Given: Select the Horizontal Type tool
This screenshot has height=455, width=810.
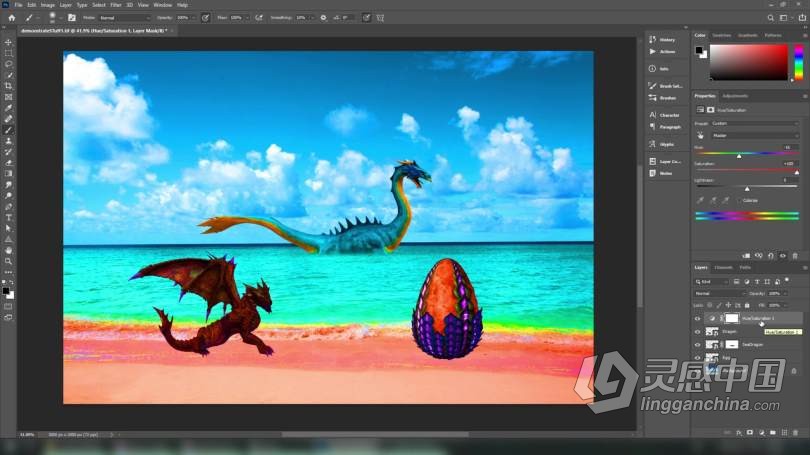Looking at the screenshot, I should (8, 217).
